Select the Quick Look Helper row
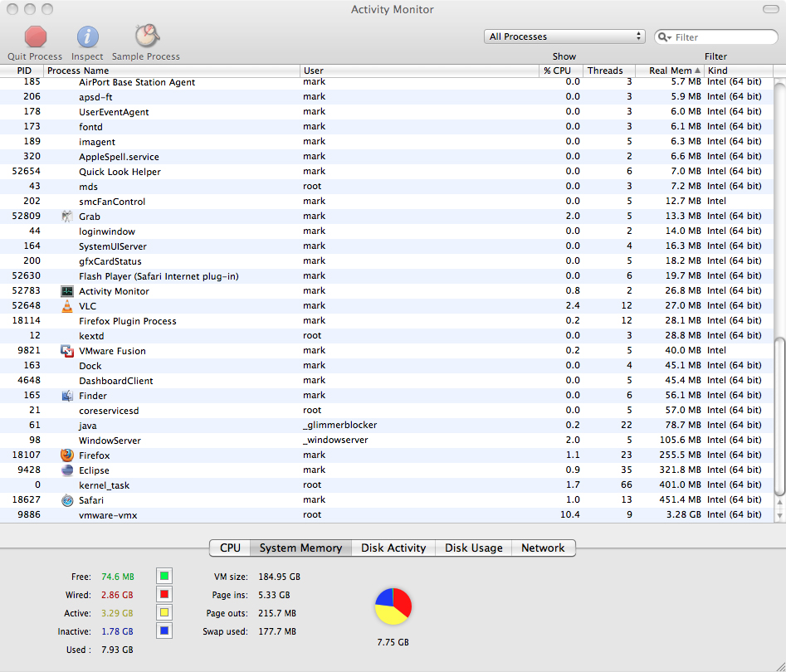This screenshot has height=672, width=786. click(x=387, y=172)
